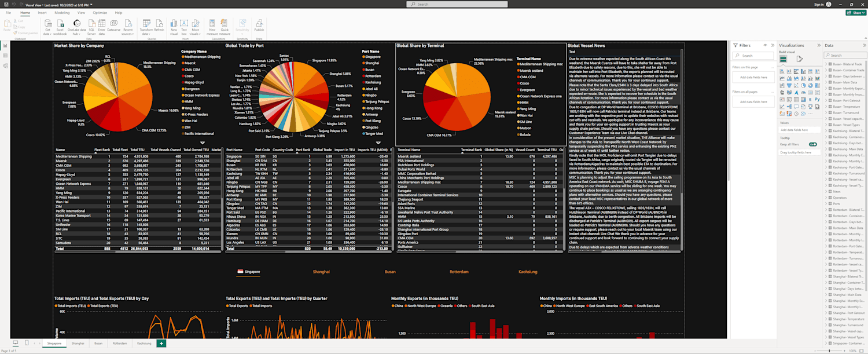868x354 pixels.
Task: Click the Data pane search field
Action: 845,56
